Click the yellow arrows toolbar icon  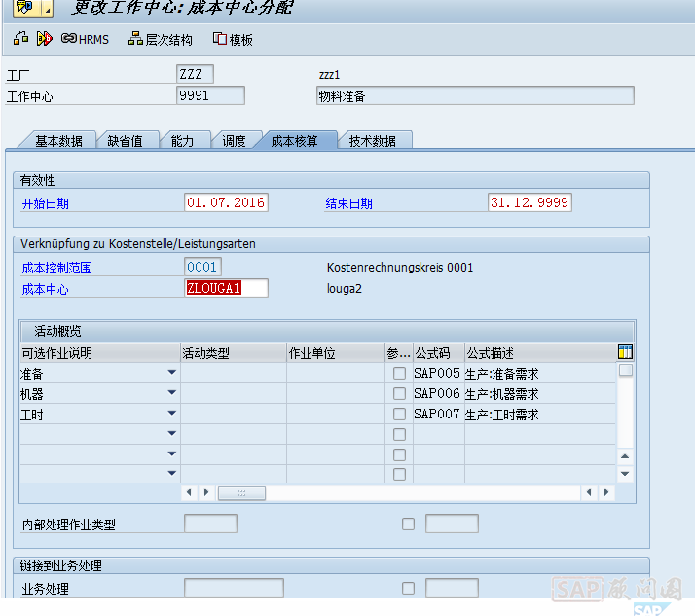coord(44,39)
